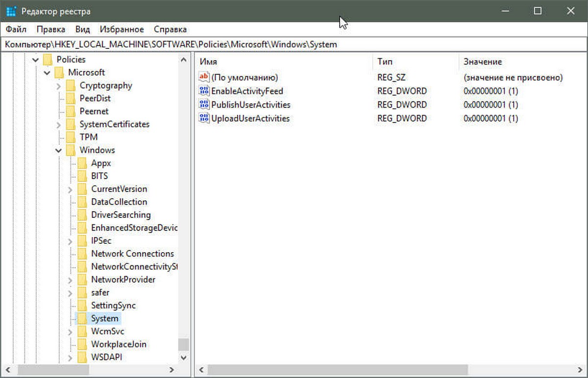Click the Registry Editor app icon in title bar

pos(12,11)
